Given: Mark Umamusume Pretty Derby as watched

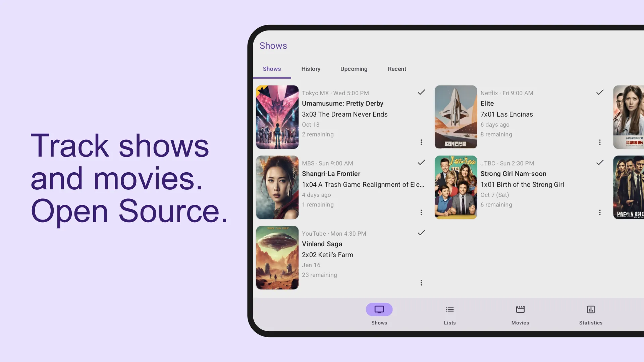Looking at the screenshot, I should click(x=421, y=92).
